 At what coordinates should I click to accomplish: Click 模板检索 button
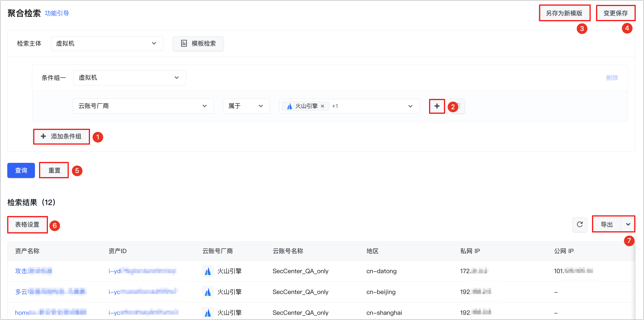pyautogui.click(x=198, y=43)
